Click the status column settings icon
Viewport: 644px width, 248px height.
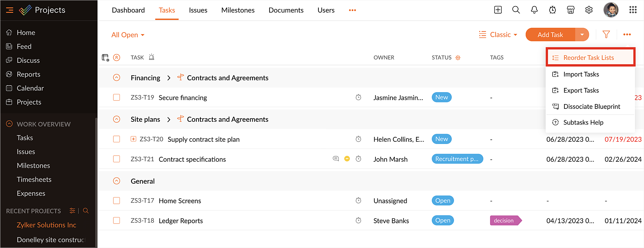pos(458,58)
